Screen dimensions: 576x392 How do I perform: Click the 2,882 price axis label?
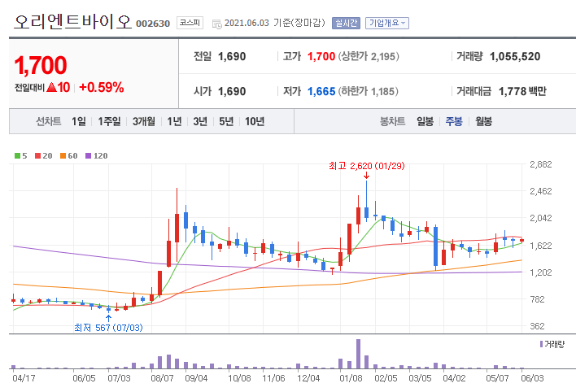click(x=541, y=164)
